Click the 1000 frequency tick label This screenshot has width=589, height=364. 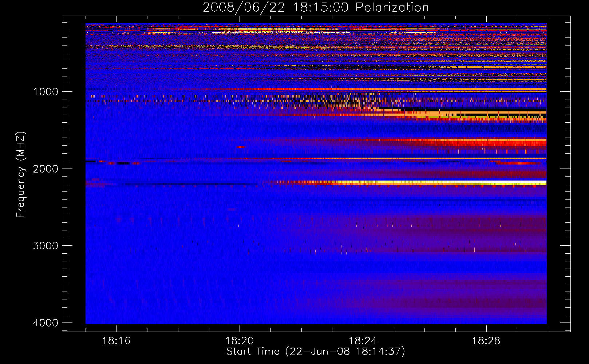(46, 91)
